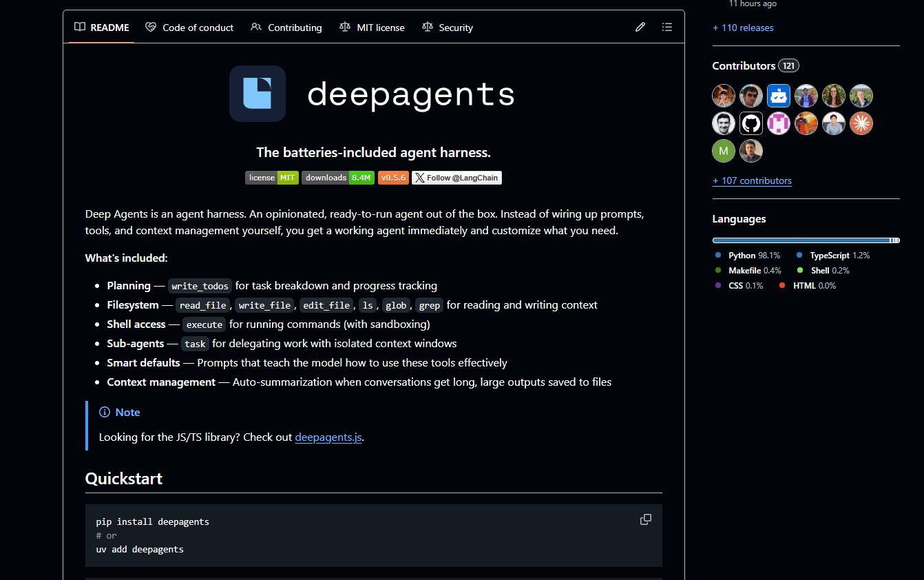
Task: Switch to the Security tab
Action: [448, 28]
